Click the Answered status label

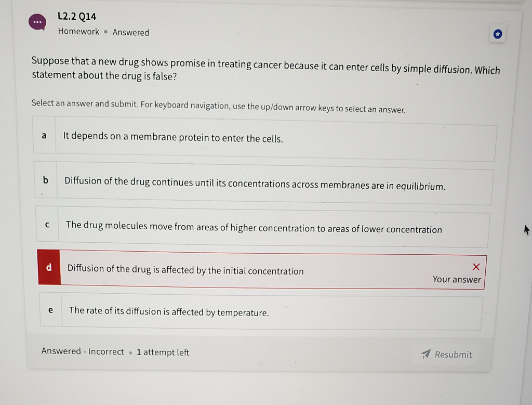pos(130,32)
